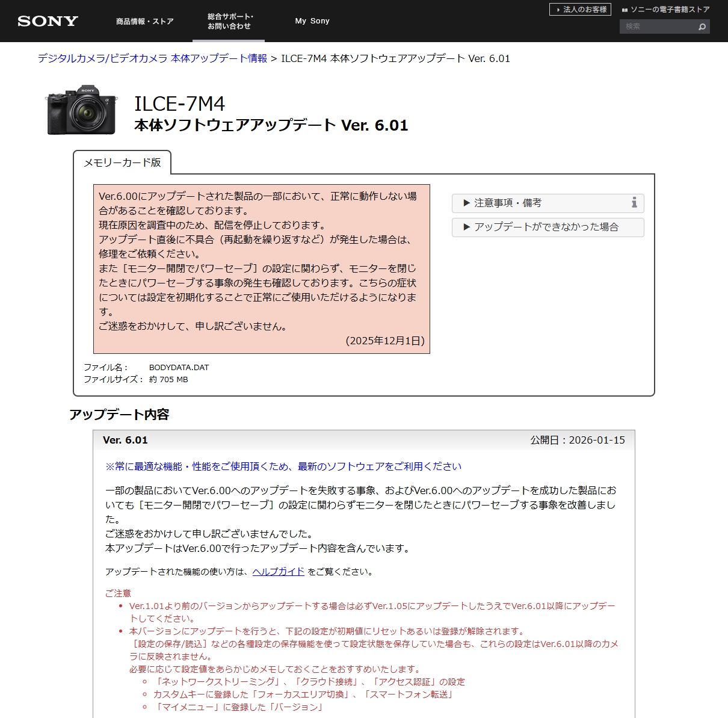This screenshot has height=718, width=728.
Task: Select the メモリーカード版 tab
Action: coord(122,162)
